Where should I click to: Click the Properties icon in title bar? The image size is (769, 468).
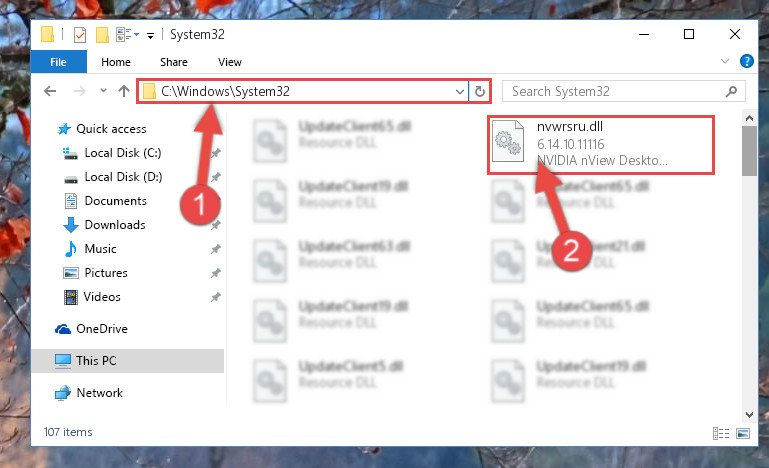coord(80,35)
